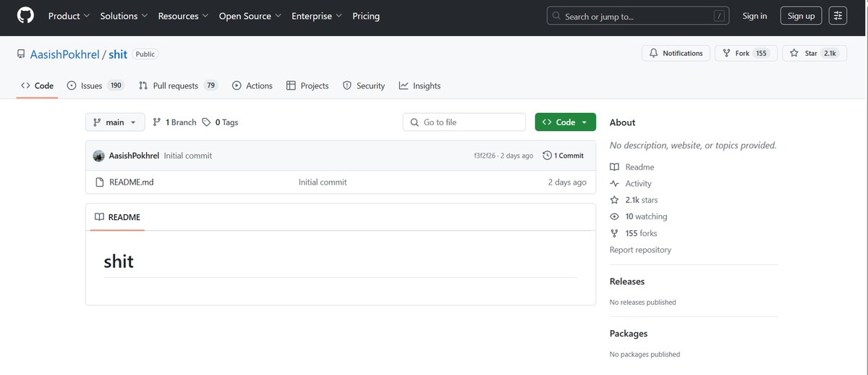Fork the repository using Fork button
The height and width of the screenshot is (375, 868).
746,54
